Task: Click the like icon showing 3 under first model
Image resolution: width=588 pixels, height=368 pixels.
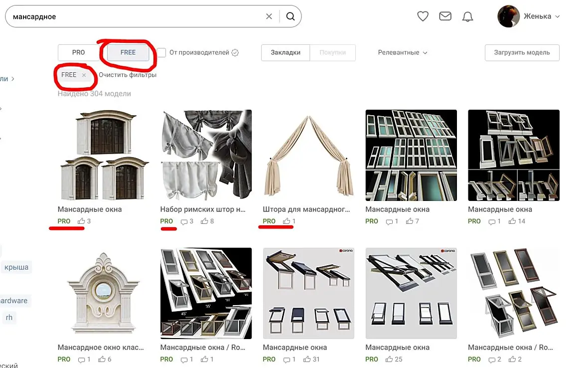Action: pyautogui.click(x=81, y=221)
